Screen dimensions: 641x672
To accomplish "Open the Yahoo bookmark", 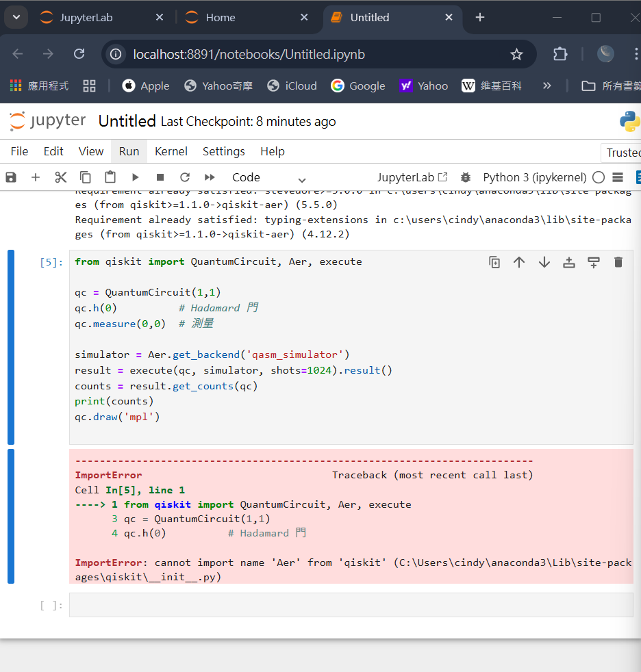I will (x=424, y=86).
